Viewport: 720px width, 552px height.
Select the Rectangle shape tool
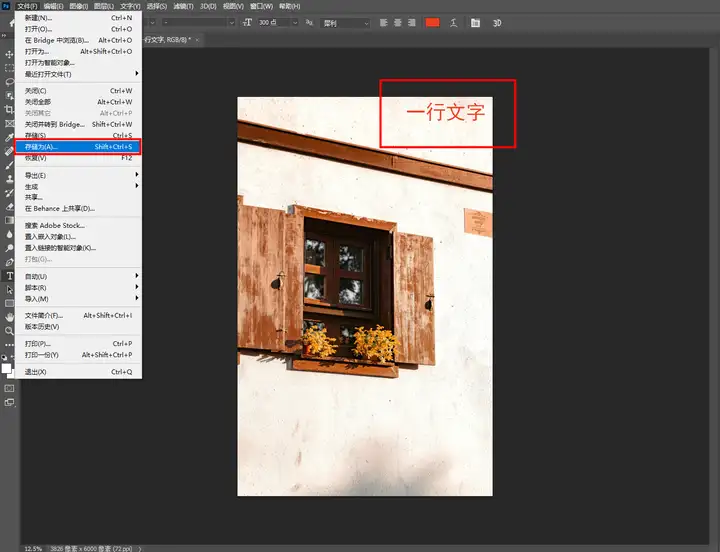pos(9,304)
